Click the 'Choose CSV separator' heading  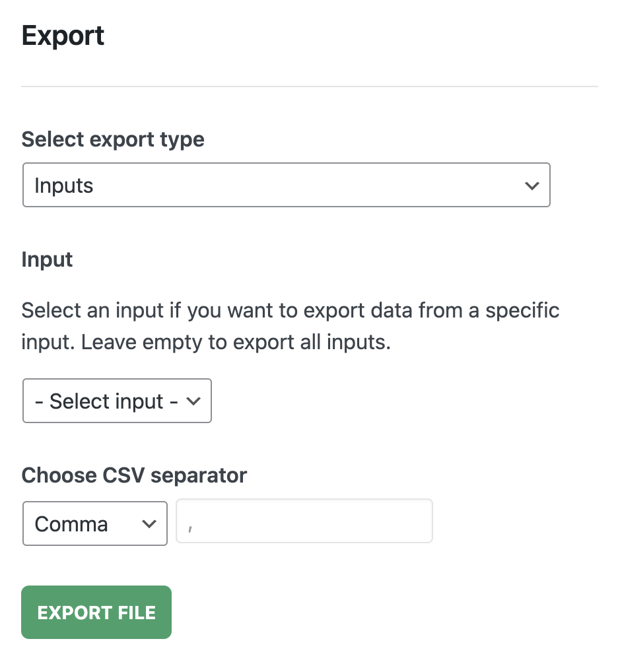pos(134,475)
